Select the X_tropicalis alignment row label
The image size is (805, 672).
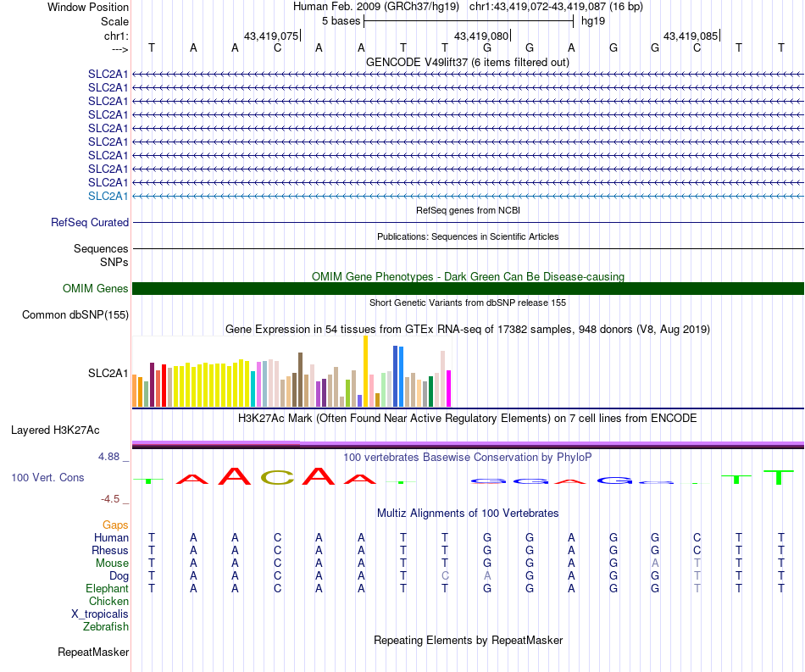click(x=100, y=614)
